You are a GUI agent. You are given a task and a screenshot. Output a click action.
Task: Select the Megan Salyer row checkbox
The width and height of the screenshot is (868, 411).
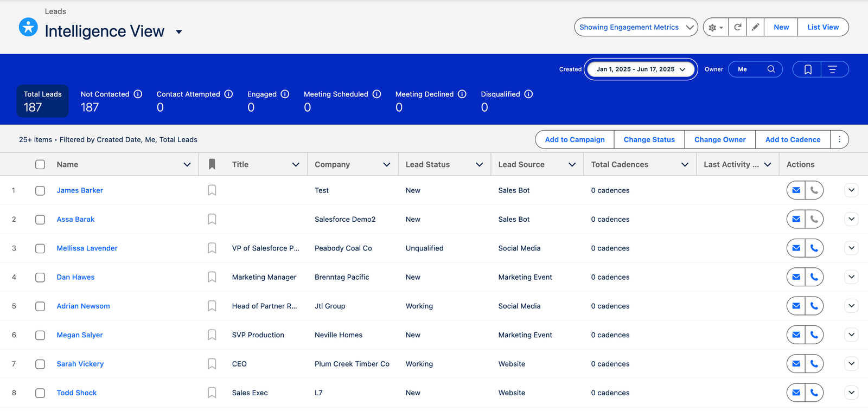[40, 335]
